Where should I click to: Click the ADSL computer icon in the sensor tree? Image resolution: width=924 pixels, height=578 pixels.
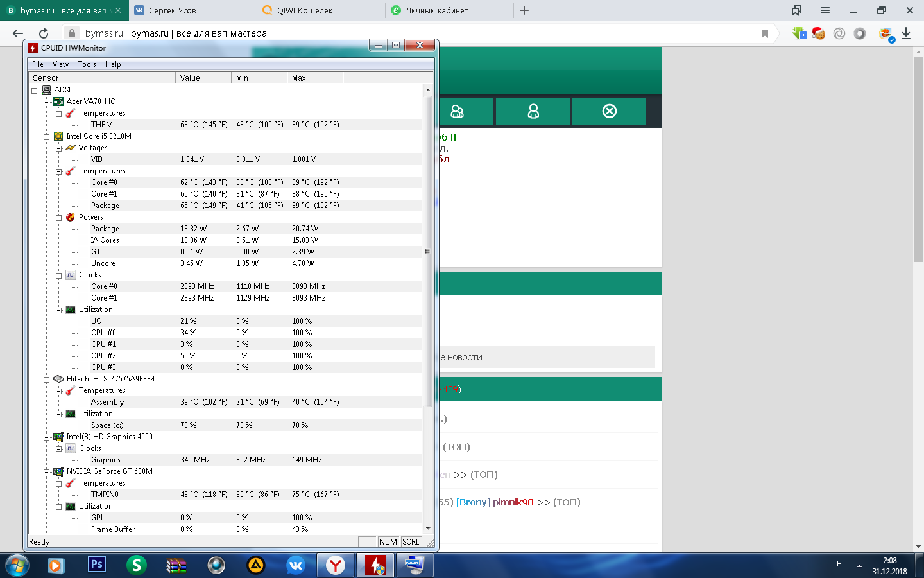pos(46,90)
